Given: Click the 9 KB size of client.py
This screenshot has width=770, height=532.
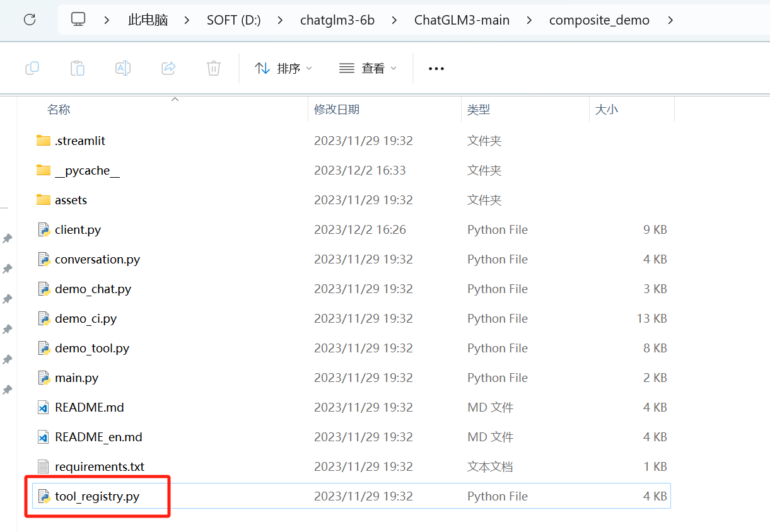Looking at the screenshot, I should 655,229.
